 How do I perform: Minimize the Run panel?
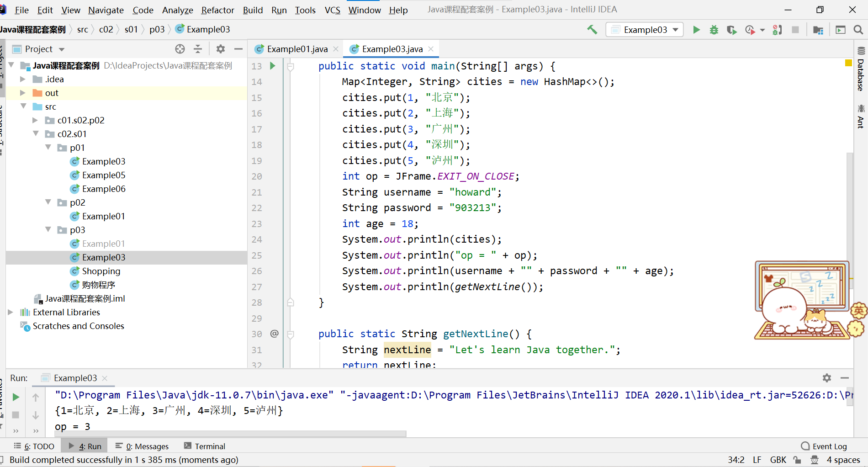pos(845,378)
